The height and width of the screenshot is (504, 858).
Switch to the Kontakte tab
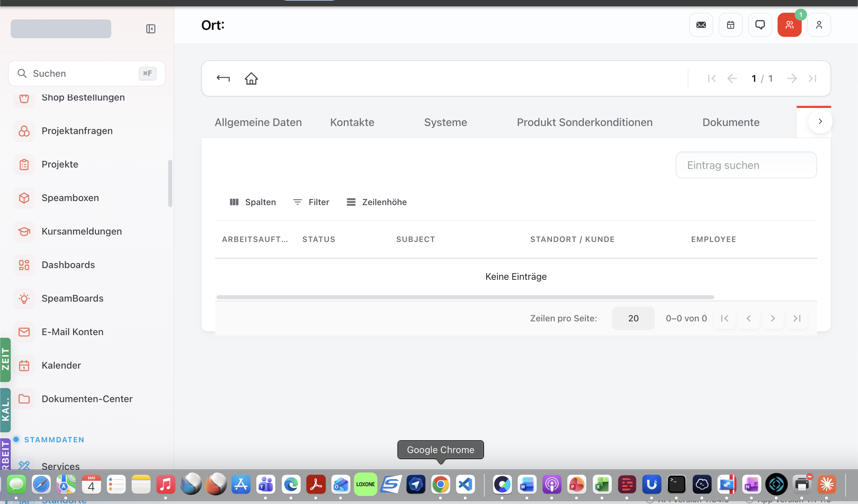[352, 122]
